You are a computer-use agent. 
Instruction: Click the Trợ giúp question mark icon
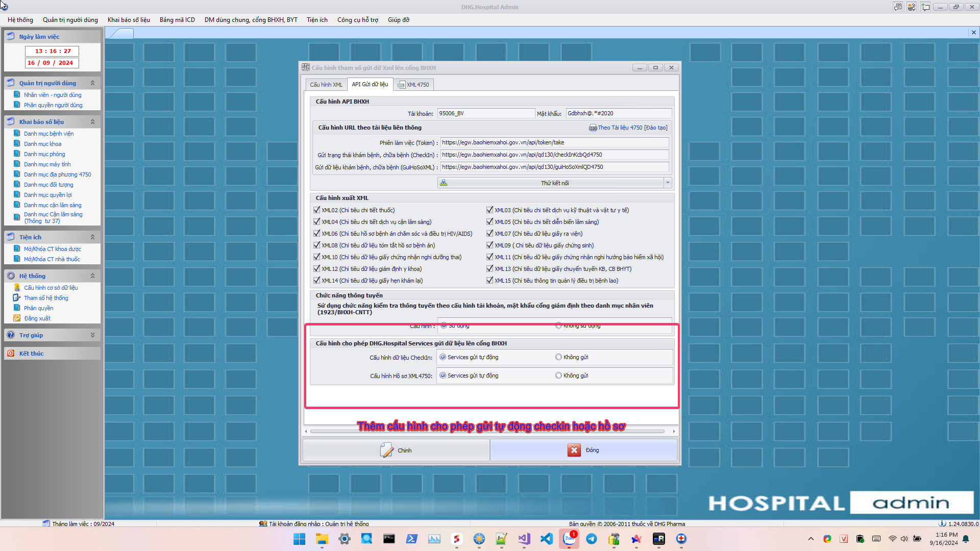pyautogui.click(x=11, y=335)
